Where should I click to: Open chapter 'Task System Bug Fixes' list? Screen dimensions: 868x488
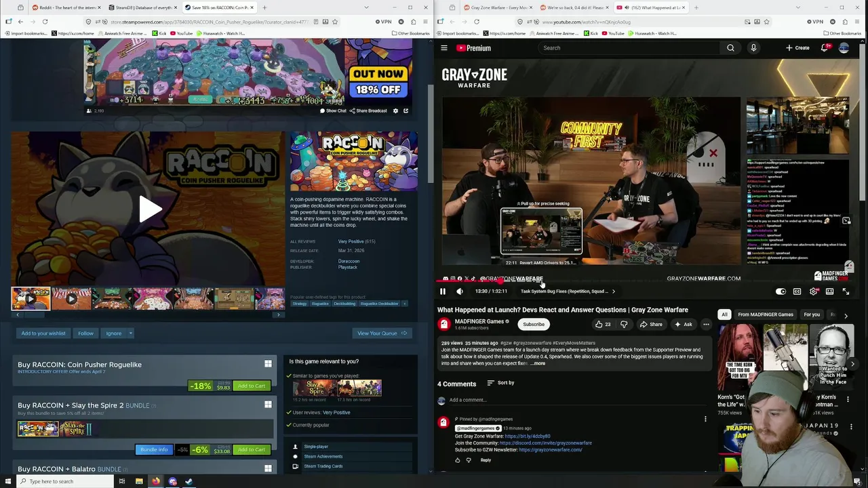click(x=568, y=291)
